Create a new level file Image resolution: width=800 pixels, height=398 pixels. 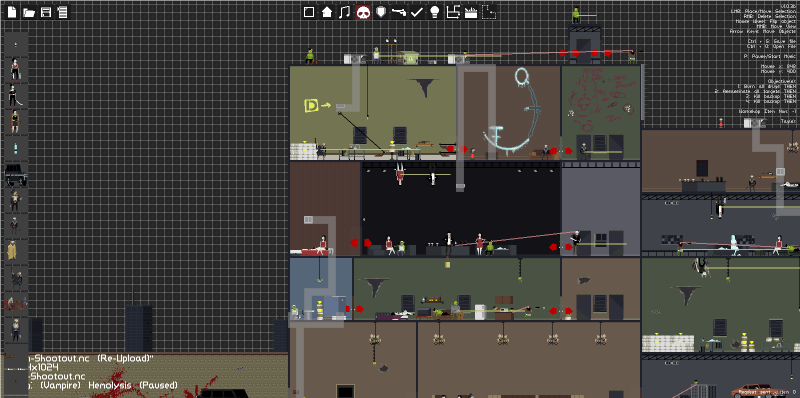click(12, 12)
